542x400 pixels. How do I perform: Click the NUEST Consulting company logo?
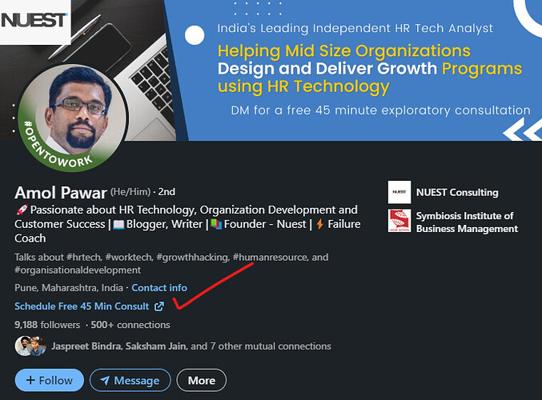pos(399,192)
